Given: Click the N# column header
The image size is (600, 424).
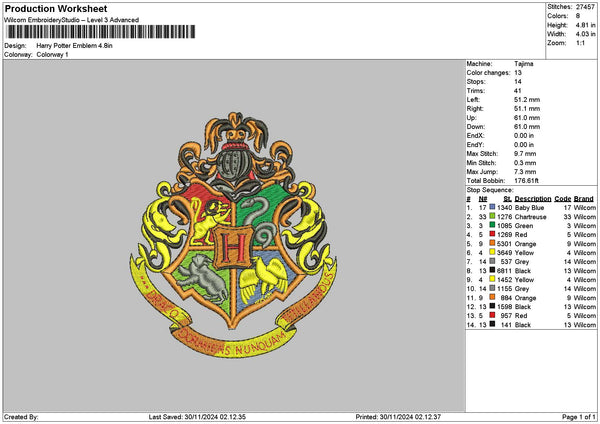Looking at the screenshot, I should tap(483, 199).
